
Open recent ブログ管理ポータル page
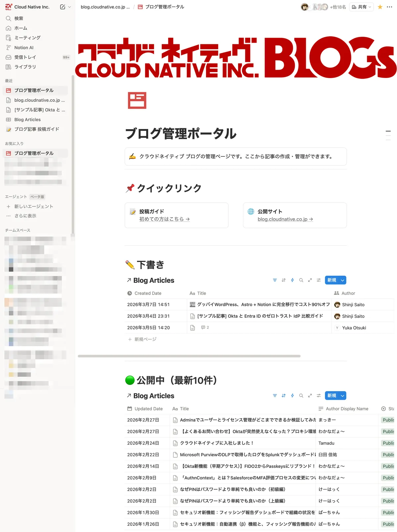click(35, 90)
